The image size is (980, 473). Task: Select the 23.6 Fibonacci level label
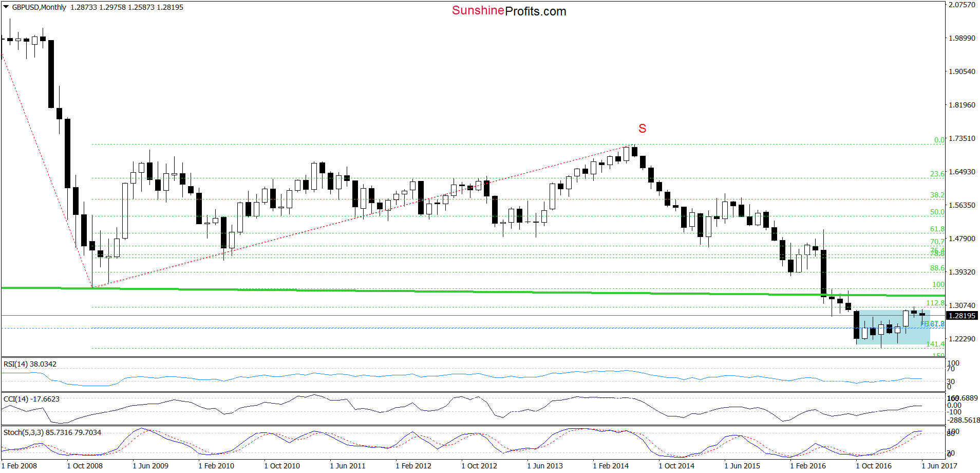click(937, 174)
